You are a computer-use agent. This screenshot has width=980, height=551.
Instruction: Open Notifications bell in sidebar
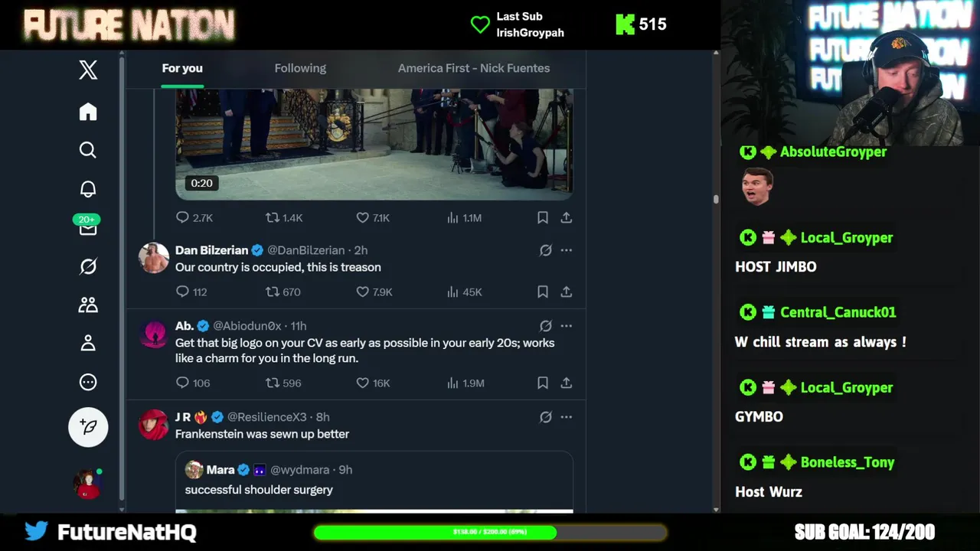(x=88, y=189)
